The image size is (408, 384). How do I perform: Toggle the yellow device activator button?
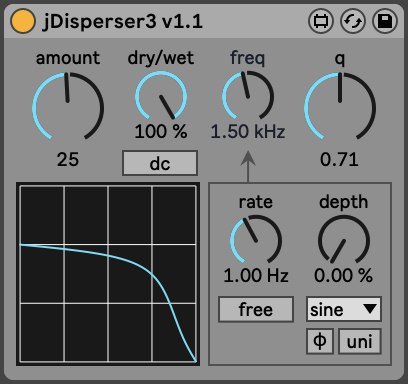click(x=23, y=21)
